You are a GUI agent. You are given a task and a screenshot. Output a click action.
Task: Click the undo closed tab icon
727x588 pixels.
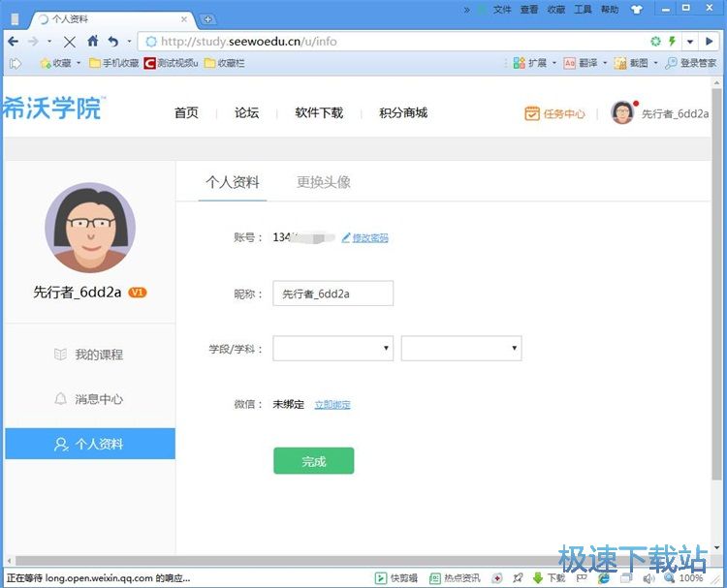[x=113, y=42]
